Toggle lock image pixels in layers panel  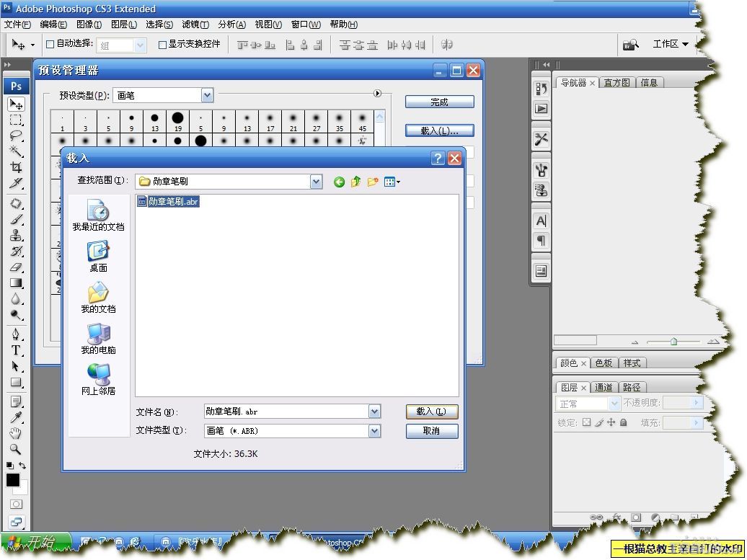pos(599,422)
